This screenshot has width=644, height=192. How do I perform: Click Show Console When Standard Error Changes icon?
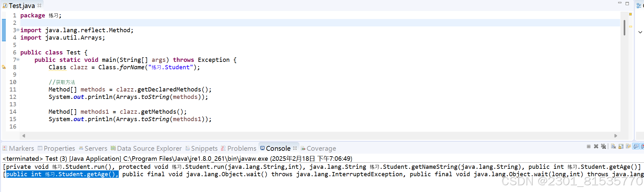tap(643, 147)
